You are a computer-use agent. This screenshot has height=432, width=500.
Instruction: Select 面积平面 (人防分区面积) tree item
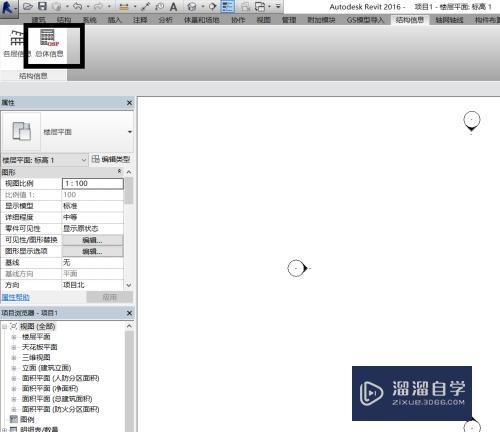60,378
